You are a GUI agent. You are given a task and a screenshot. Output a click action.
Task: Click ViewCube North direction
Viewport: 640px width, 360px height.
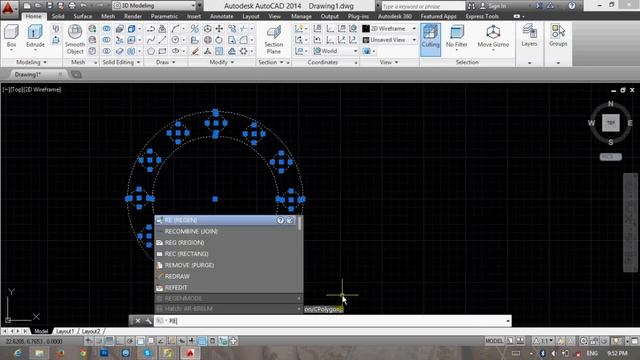(x=611, y=104)
